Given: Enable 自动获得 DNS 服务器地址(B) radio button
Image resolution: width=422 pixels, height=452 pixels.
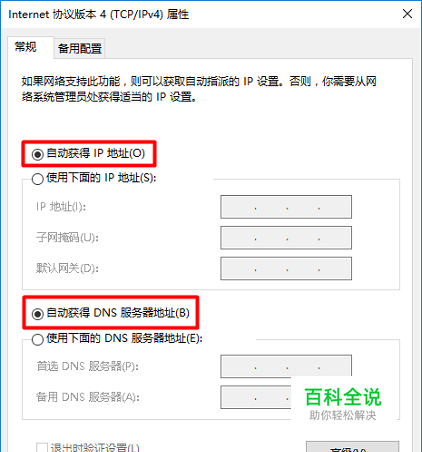Looking at the screenshot, I should tap(37, 314).
